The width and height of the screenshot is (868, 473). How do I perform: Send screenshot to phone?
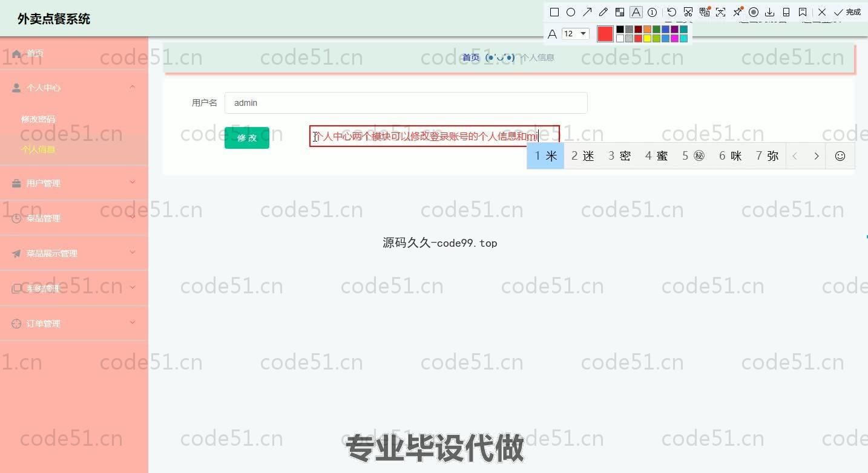tap(786, 12)
